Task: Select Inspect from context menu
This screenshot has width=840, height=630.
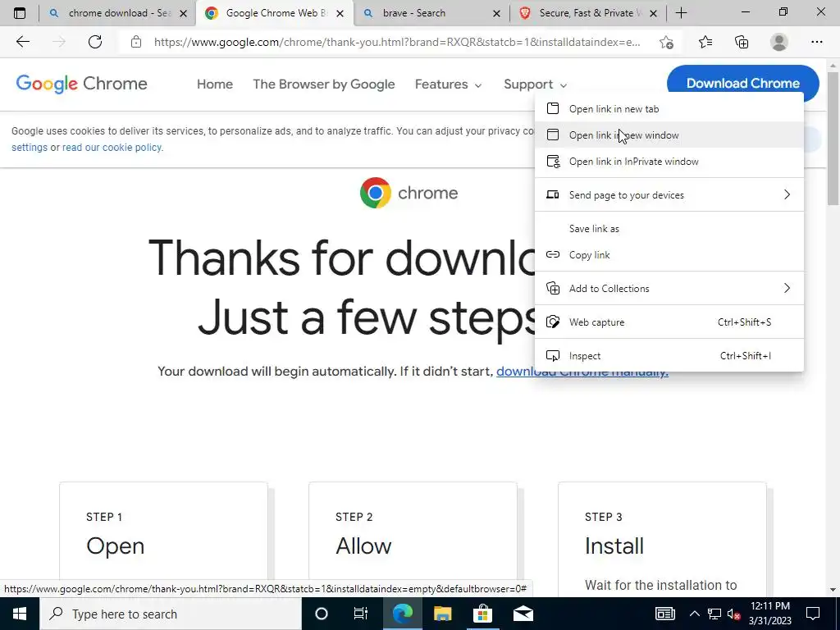Action: [x=669, y=356]
